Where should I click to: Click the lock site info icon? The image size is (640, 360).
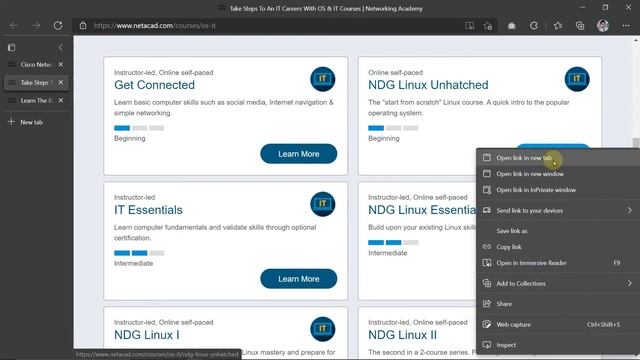pos(83,26)
